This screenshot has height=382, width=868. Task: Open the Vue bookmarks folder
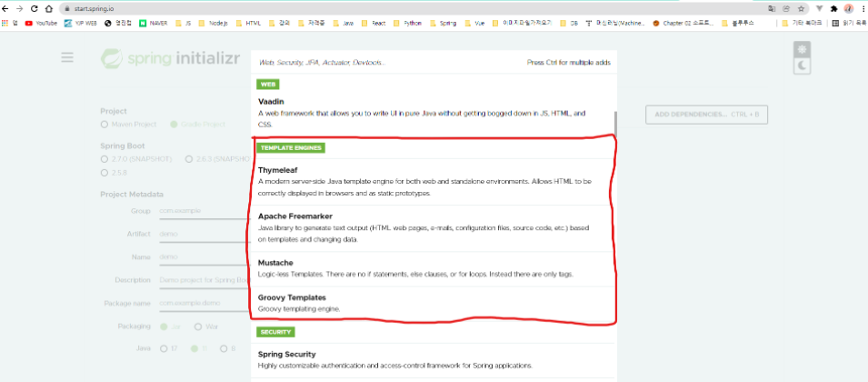(475, 24)
